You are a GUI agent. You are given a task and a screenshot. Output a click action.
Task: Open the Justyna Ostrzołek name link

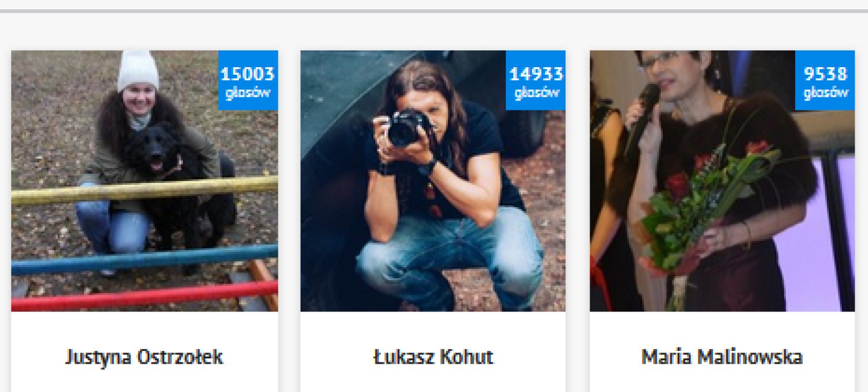point(144,357)
